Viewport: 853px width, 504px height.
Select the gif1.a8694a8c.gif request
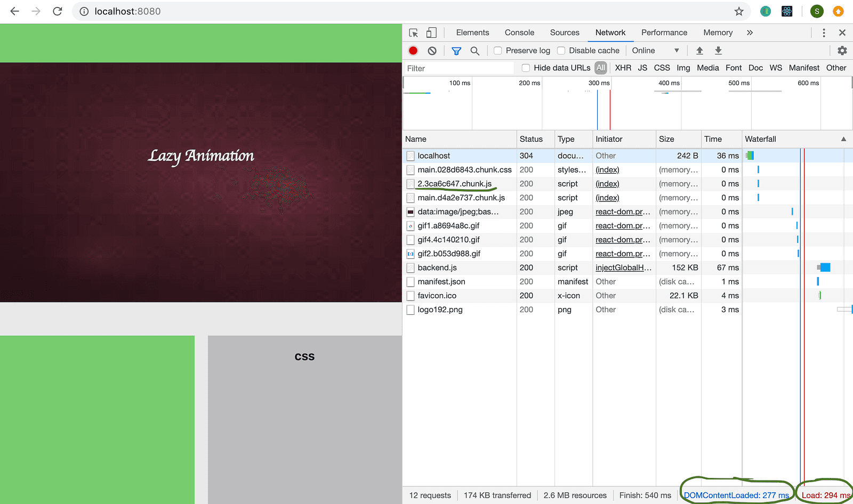pos(627,225)
